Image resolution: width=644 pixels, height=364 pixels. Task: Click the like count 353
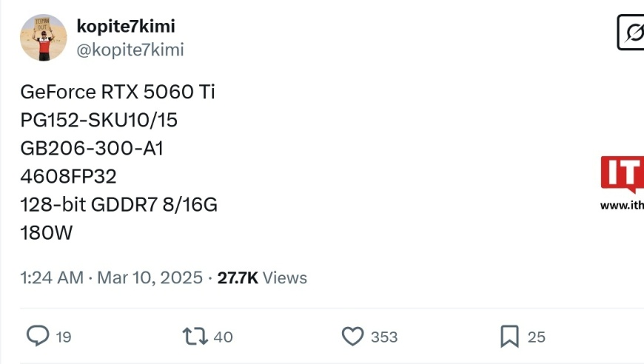[384, 337]
